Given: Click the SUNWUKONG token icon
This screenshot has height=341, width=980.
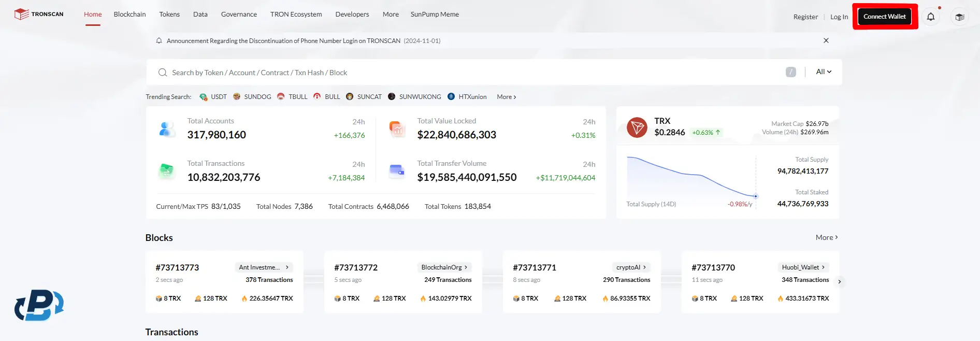Looking at the screenshot, I should (x=392, y=96).
